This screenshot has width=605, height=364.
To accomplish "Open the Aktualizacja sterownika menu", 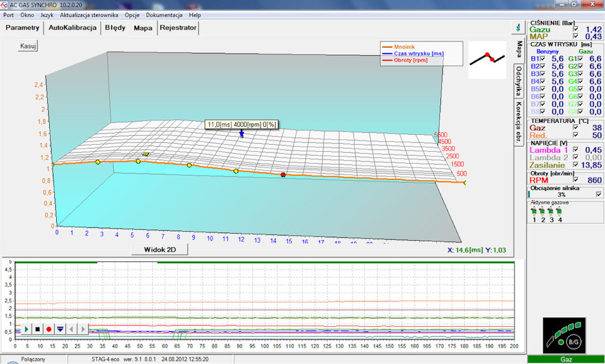I will click(89, 15).
